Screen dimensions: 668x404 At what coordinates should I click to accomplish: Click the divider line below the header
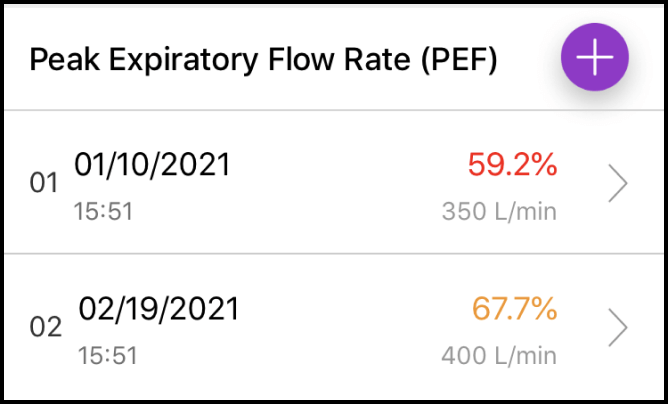coord(334,110)
